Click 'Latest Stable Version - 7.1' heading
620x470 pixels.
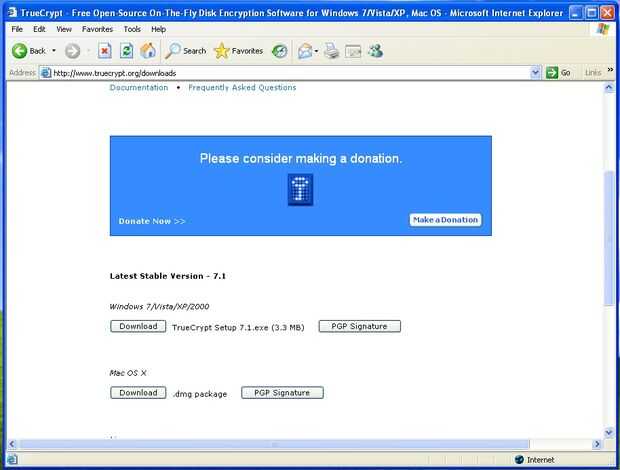pyautogui.click(x=168, y=276)
